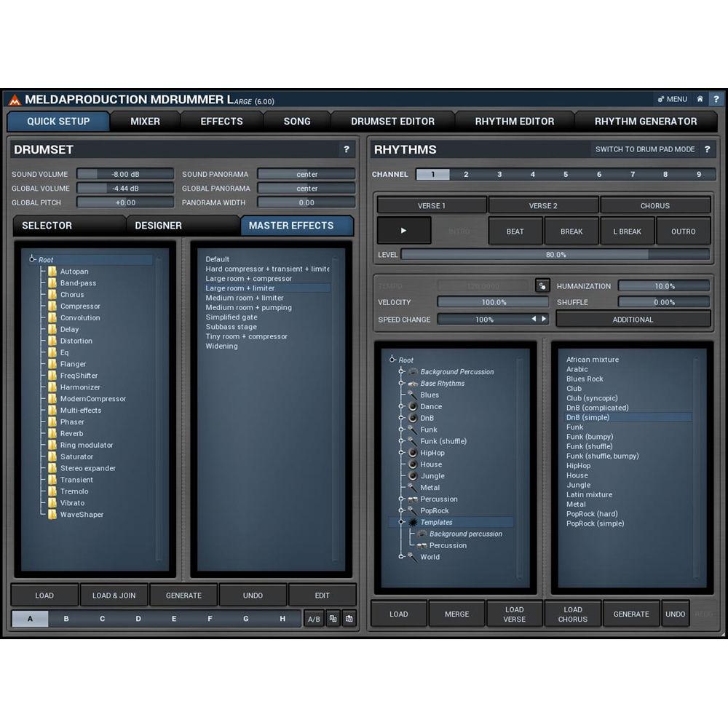Click the microphone icon next to Blues
The width and height of the screenshot is (728, 728).
(413, 395)
